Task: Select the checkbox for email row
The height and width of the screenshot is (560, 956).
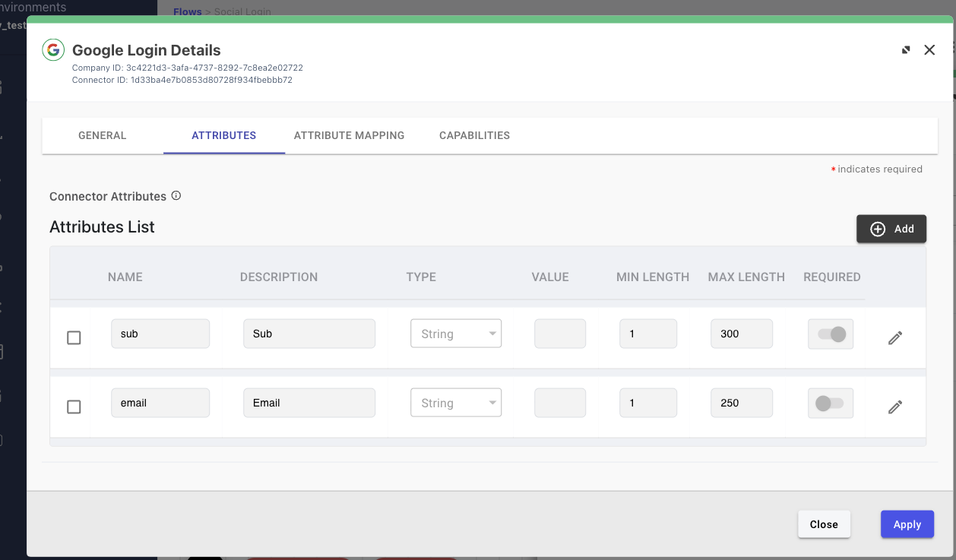Action: [x=74, y=407]
